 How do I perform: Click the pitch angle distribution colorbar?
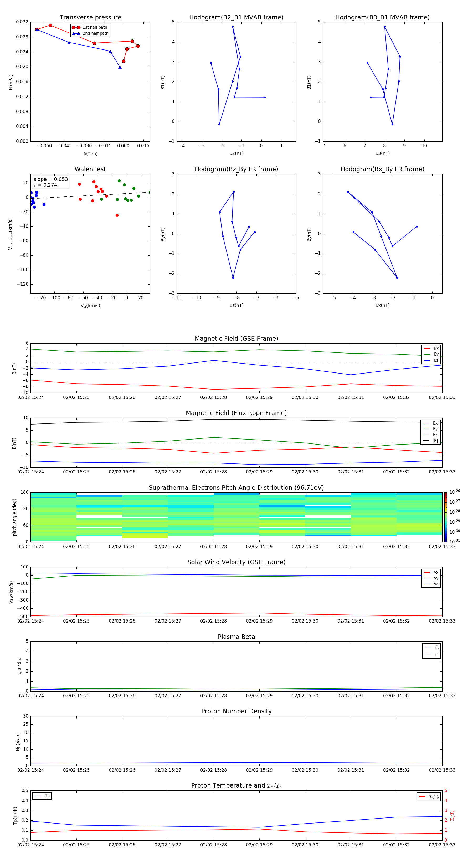click(x=446, y=517)
